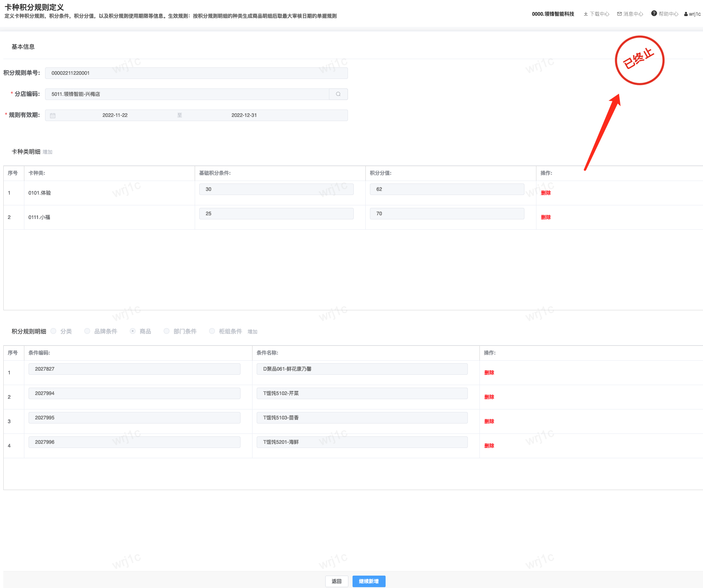
Task: Click the condition code field 2027994
Action: (134, 393)
